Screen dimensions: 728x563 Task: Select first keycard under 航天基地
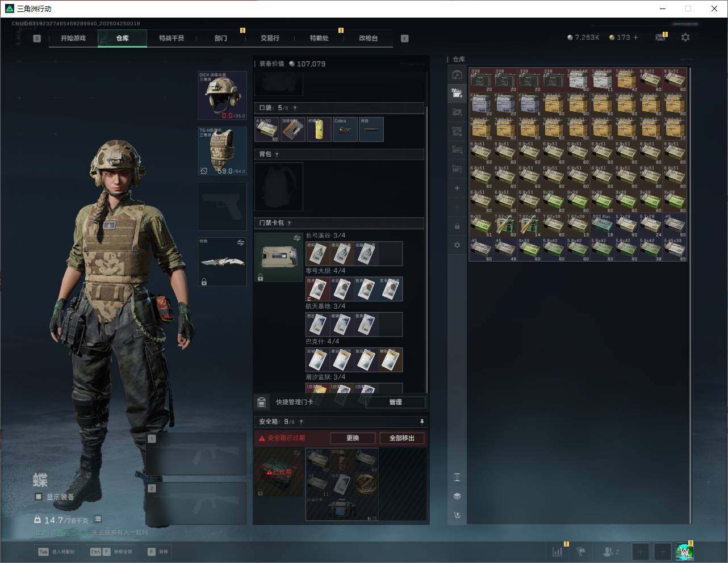317,325
